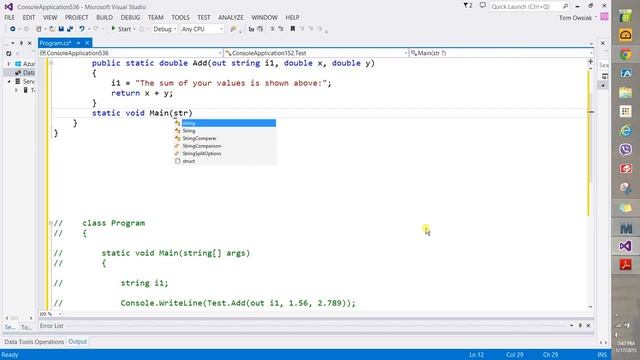Screen dimensions: 640x360
Task: Open the FILE menu
Action: pyautogui.click(x=9, y=18)
